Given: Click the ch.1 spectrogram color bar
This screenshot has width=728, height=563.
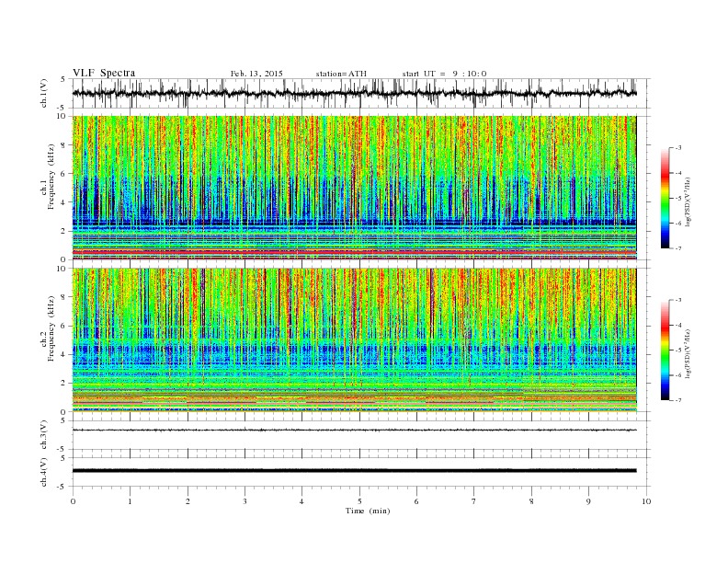Looking at the screenshot, I should [665, 198].
